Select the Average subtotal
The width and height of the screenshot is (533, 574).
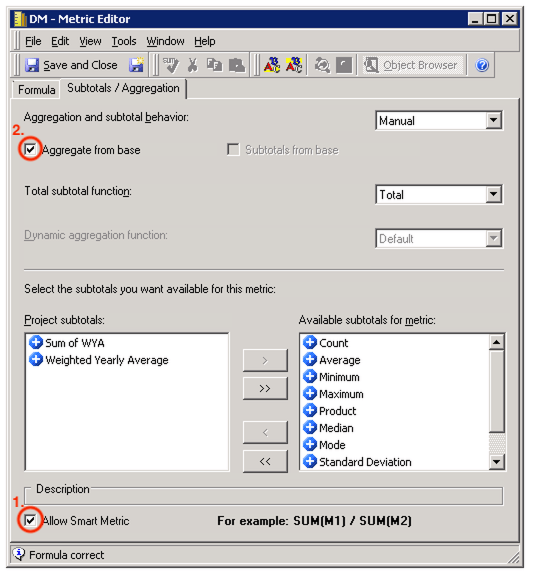[332, 360]
